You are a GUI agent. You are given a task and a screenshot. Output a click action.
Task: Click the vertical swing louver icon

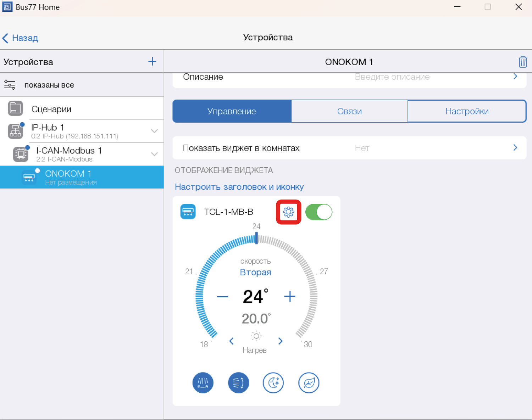203,383
